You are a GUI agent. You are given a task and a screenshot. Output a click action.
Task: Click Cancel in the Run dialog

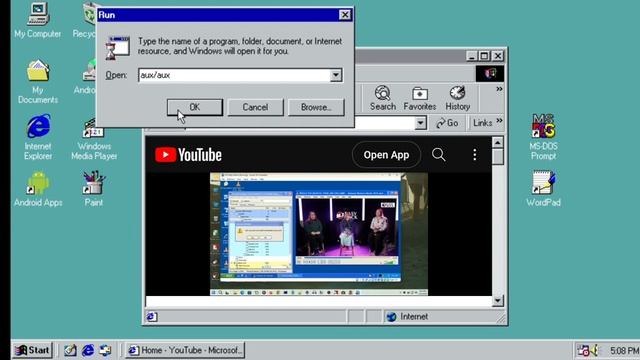(x=255, y=107)
